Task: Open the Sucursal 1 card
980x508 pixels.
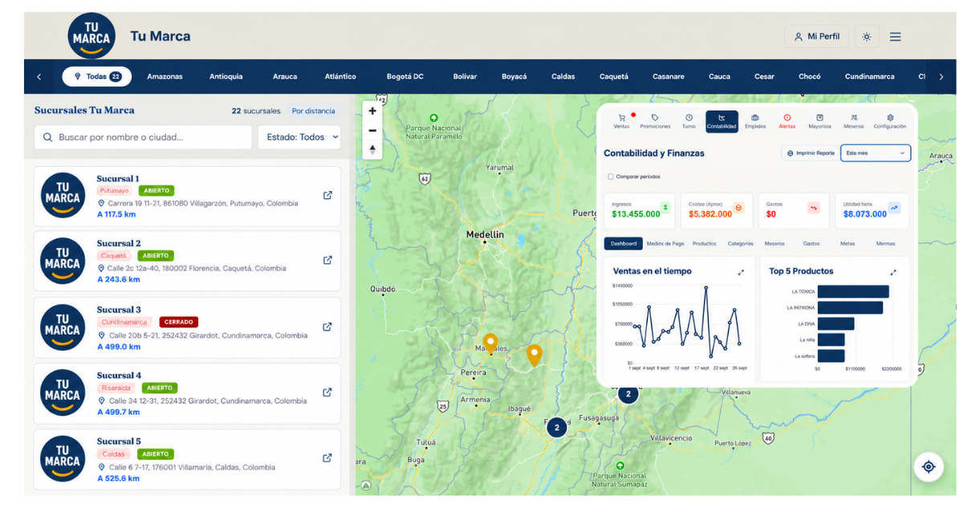Action: tap(187, 196)
